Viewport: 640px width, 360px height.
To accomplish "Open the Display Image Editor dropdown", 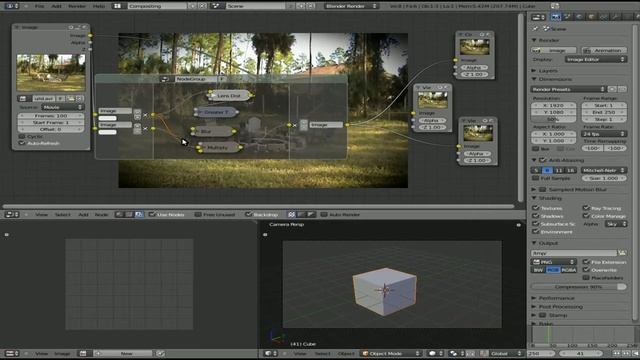I will [596, 59].
